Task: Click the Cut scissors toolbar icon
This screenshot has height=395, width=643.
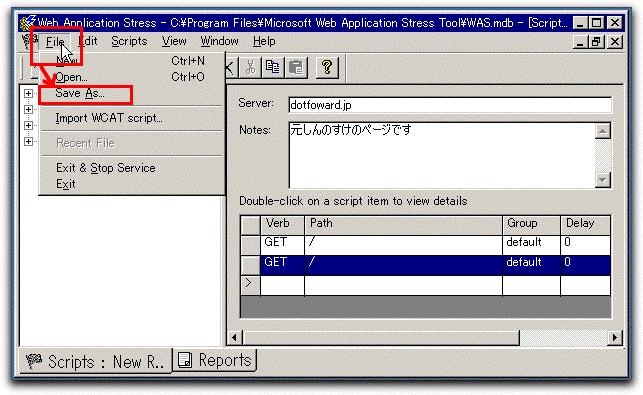Action: pyautogui.click(x=250, y=67)
